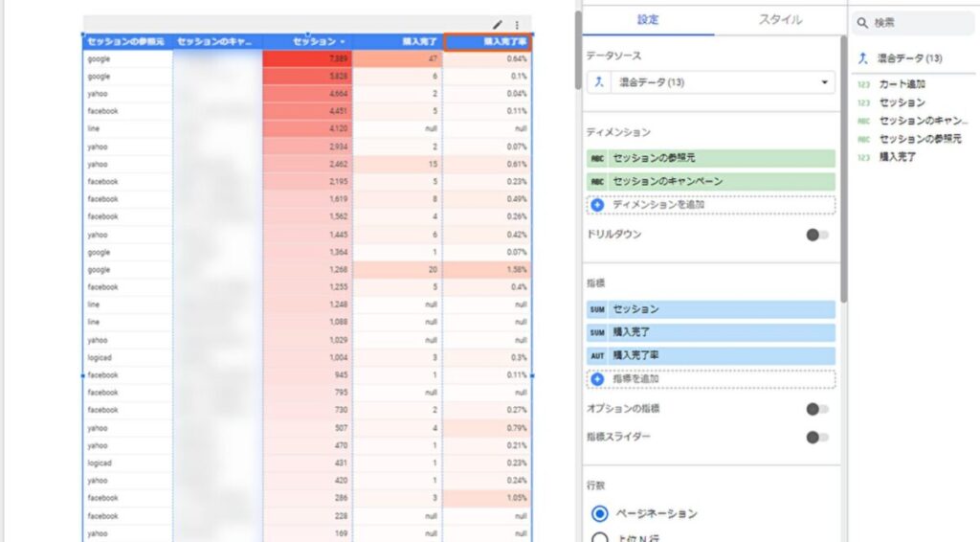Click the 検索 search input field
This screenshot has width=980, height=542.
tap(919, 23)
